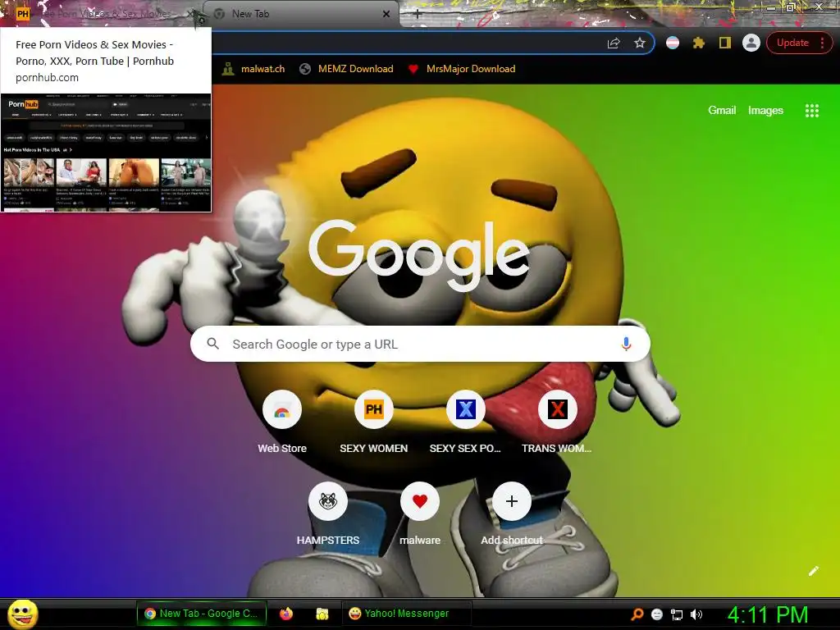Image resolution: width=840 pixels, height=630 pixels.
Task: Click the magnifier icon in search box
Action: tap(212, 344)
